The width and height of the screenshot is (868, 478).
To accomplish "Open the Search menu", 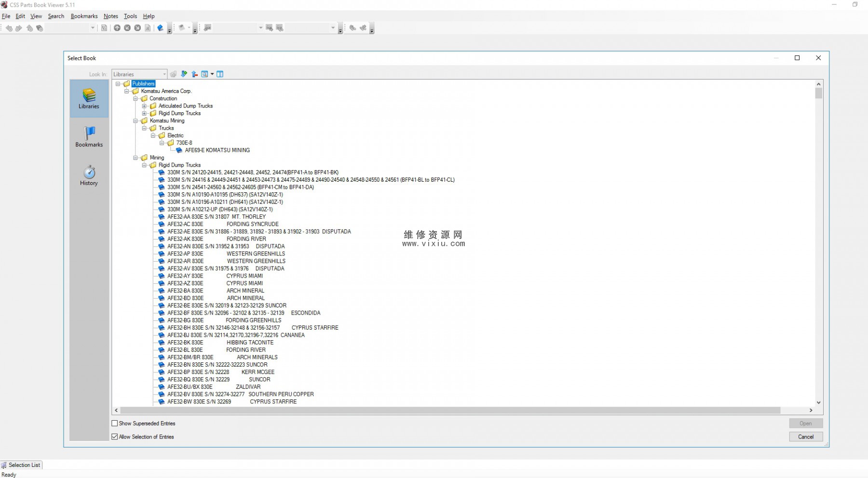I will (56, 16).
